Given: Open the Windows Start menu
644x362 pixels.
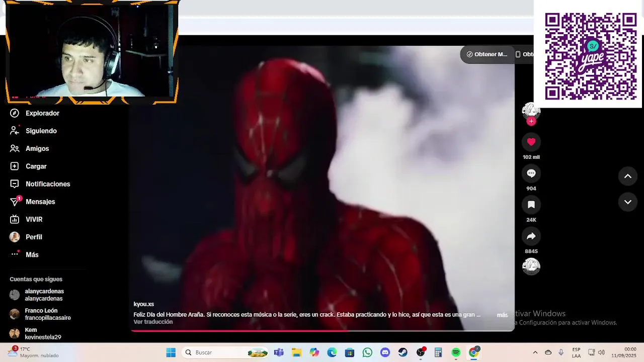Looking at the screenshot, I should pos(171,352).
